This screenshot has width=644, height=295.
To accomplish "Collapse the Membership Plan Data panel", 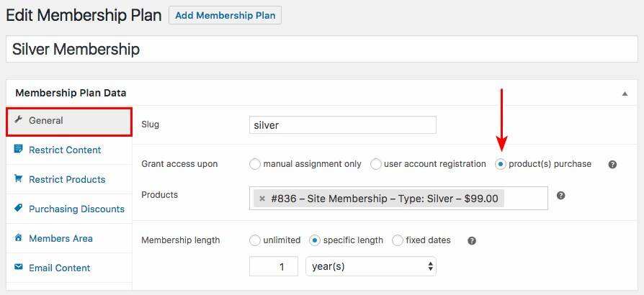I will [x=624, y=93].
